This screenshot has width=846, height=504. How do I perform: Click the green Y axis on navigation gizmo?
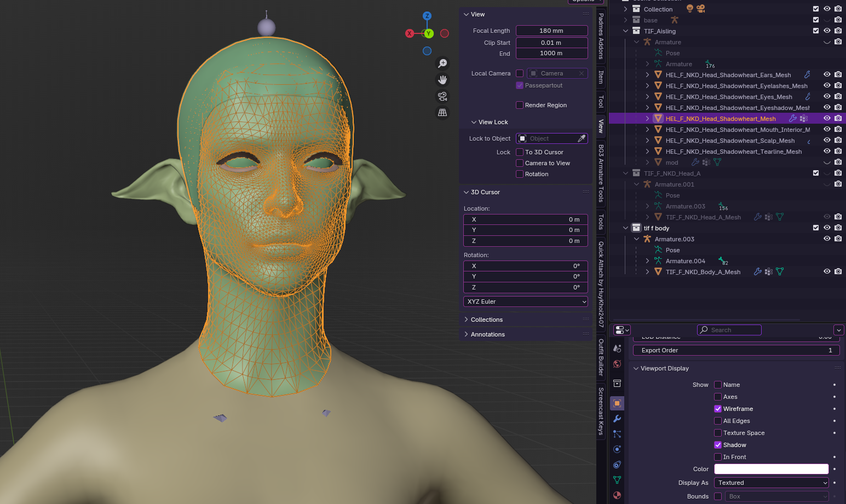point(429,33)
